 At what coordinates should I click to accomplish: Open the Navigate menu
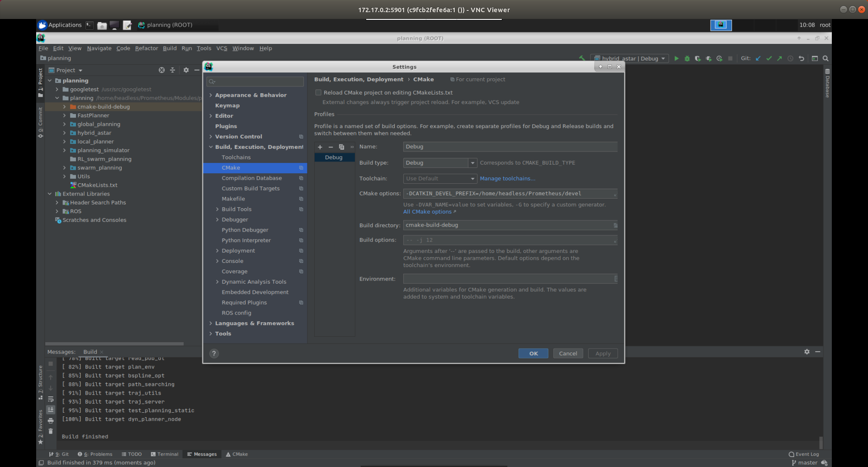[99, 48]
